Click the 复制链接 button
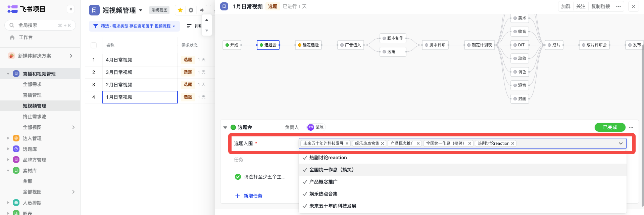 600,6
